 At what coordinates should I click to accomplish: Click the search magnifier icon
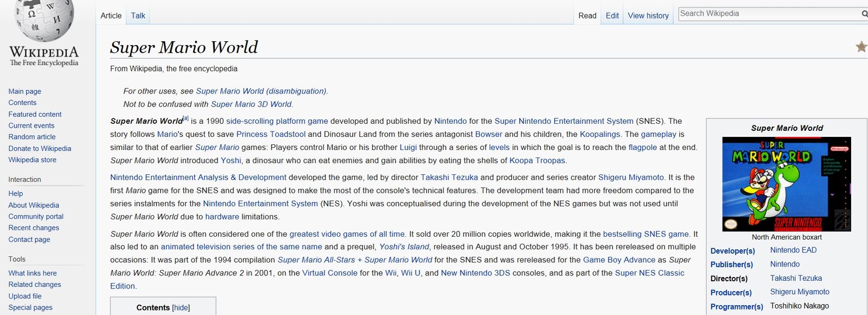pyautogui.click(x=864, y=14)
